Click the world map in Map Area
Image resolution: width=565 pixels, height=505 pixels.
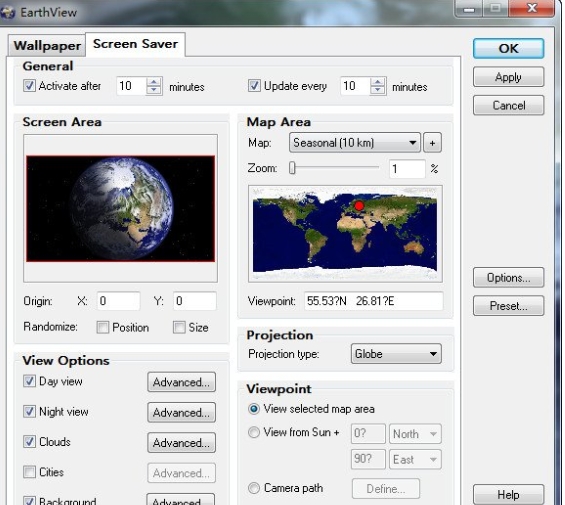pos(345,234)
